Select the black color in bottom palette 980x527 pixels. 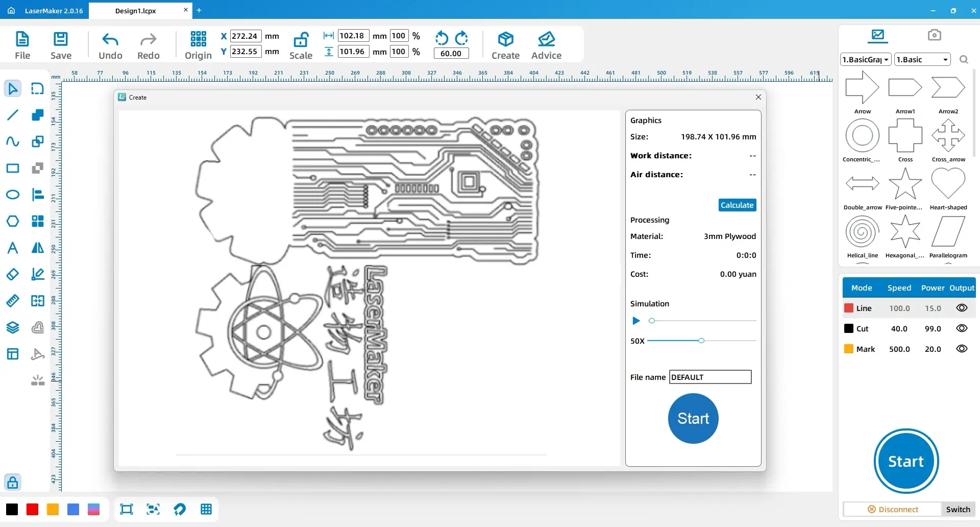12,509
